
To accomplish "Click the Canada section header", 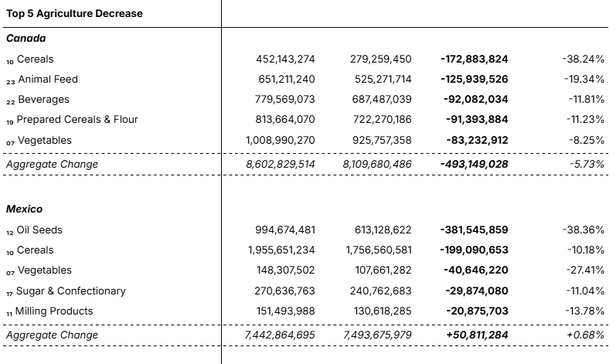I will (x=26, y=39).
